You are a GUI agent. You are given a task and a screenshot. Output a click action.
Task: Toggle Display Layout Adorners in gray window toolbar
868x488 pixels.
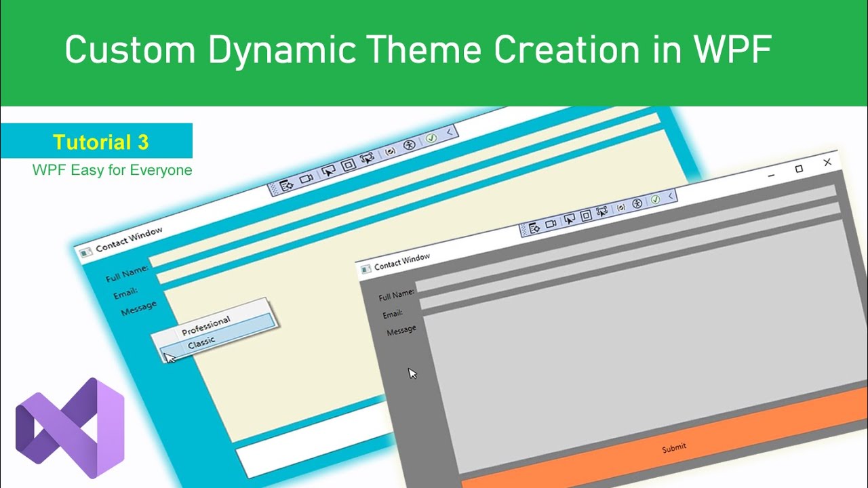click(587, 216)
